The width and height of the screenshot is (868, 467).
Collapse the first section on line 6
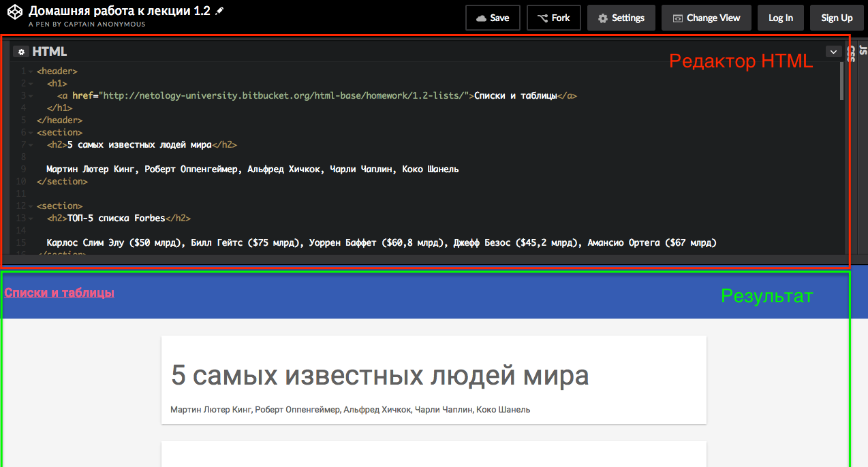[x=31, y=133]
